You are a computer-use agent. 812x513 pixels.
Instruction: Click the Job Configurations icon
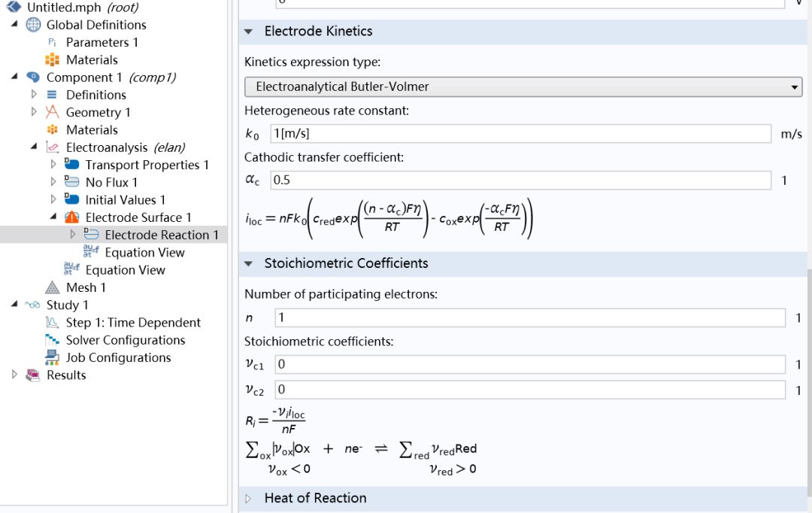[52, 357]
